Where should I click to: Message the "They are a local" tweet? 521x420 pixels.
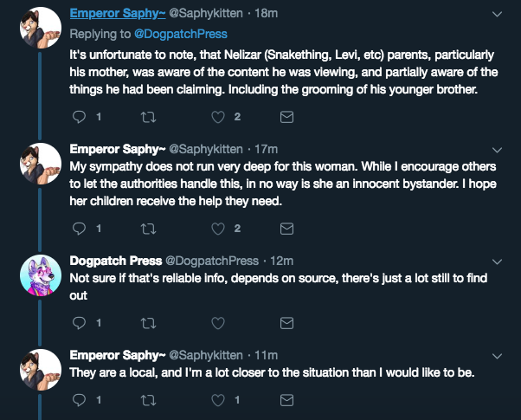tap(287, 400)
